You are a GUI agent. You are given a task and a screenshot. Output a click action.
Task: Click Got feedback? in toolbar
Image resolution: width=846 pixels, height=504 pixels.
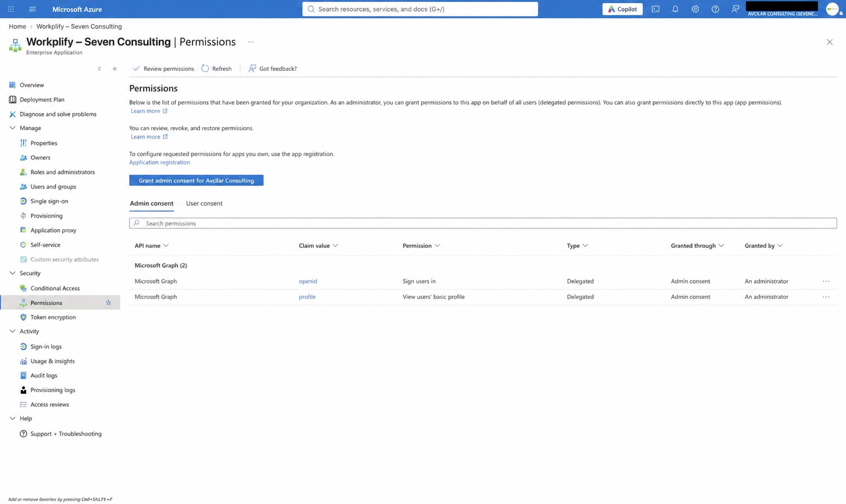click(272, 69)
